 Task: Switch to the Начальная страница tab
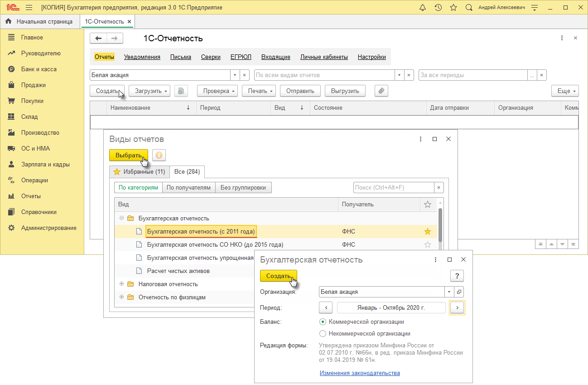point(39,21)
